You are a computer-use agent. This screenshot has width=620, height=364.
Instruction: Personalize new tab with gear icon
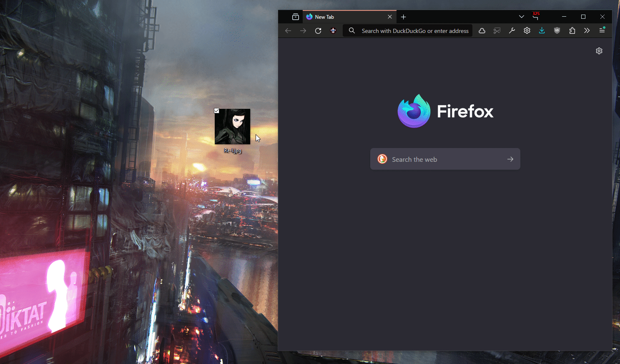pos(599,51)
